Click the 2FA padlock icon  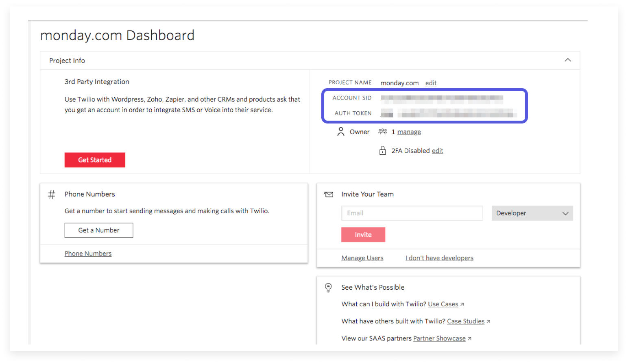point(382,151)
